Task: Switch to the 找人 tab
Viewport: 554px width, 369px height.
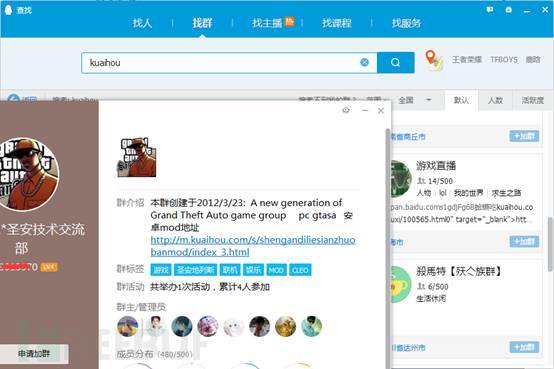Action: click(142, 23)
